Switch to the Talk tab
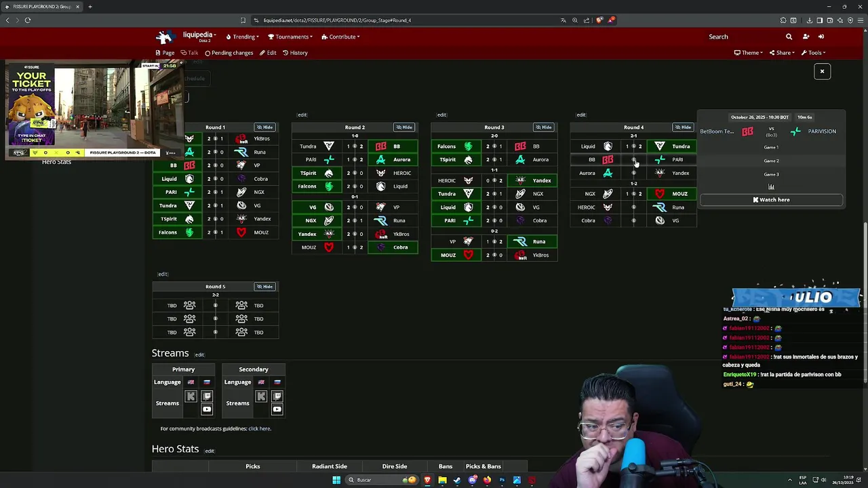 tap(189, 53)
